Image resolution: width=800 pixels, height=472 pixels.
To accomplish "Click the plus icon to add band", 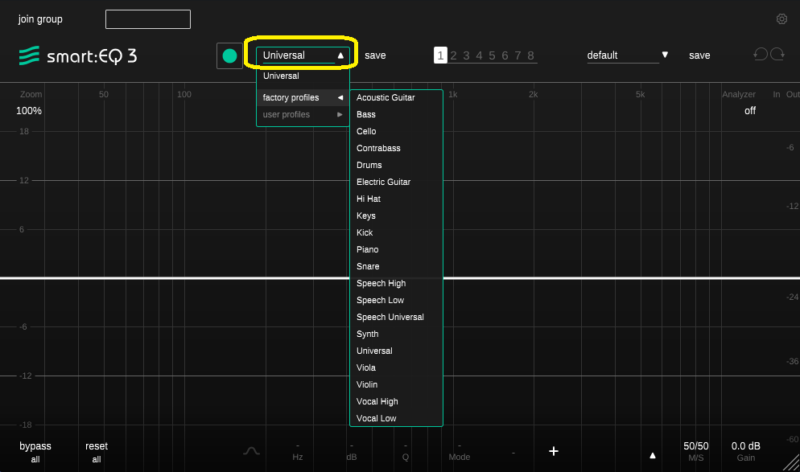I will tap(553, 451).
